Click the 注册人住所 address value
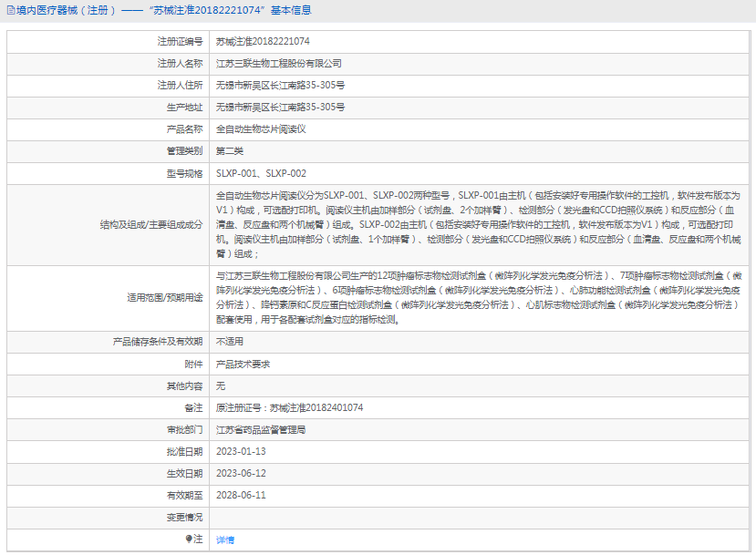 coord(280,86)
